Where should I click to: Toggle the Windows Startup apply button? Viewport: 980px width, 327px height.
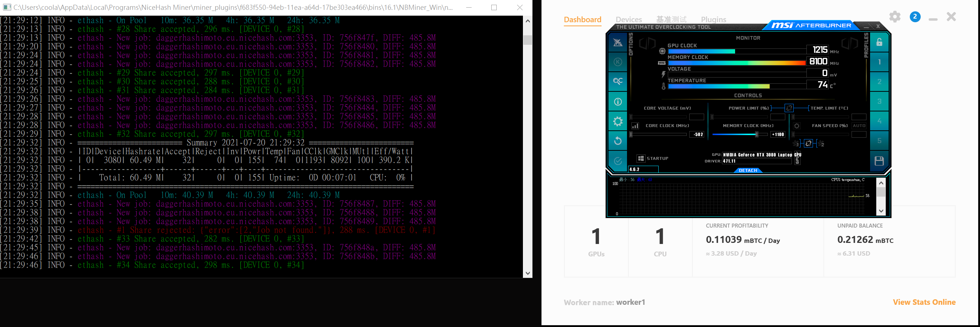[640, 158]
